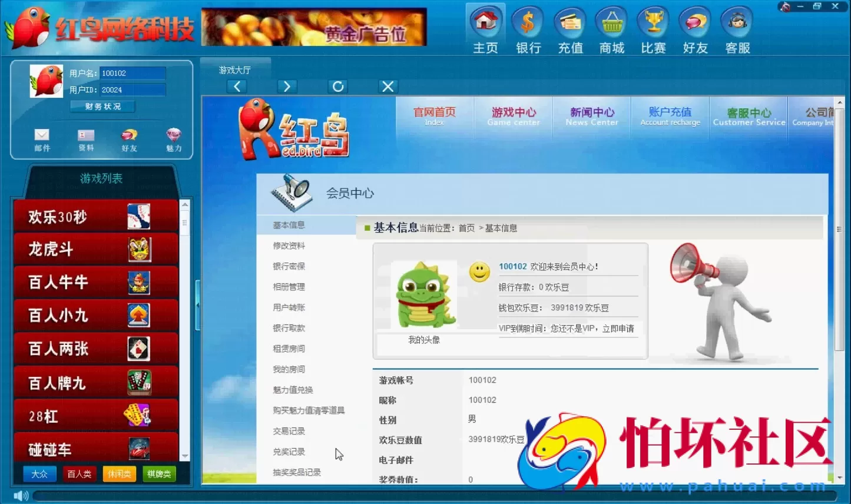
Task: Open the 商城 mall basket icon
Action: coord(611,26)
